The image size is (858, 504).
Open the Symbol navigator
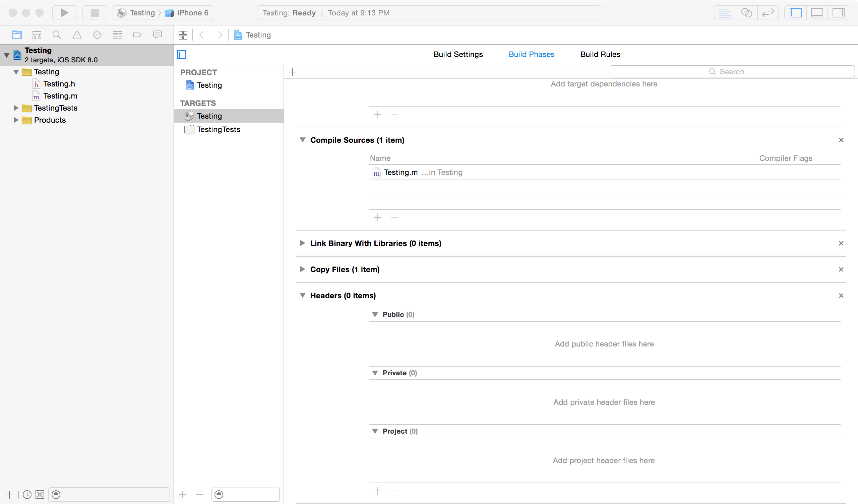37,35
